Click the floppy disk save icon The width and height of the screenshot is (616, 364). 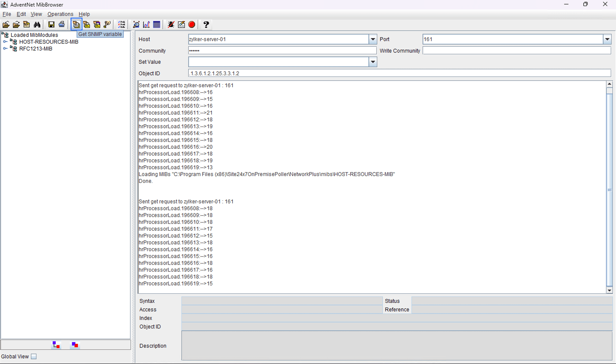pos(51,25)
